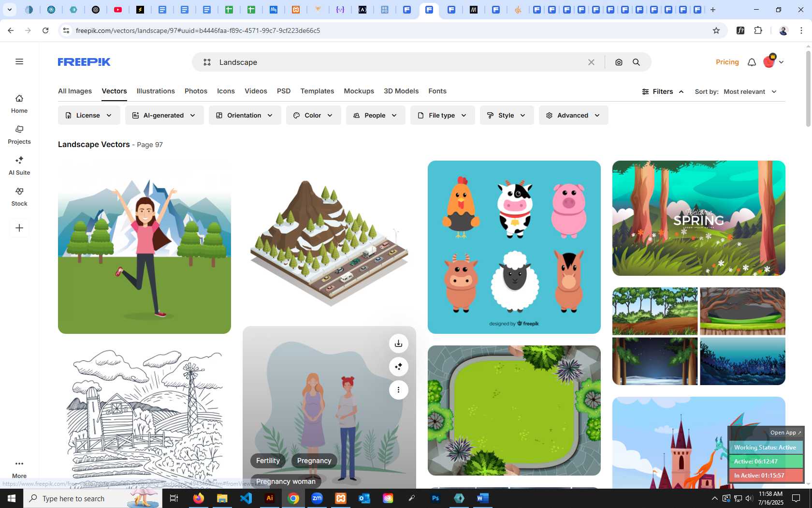Viewport: 812px width, 508px height.
Task: Open Projects in sidebar
Action: click(19, 135)
